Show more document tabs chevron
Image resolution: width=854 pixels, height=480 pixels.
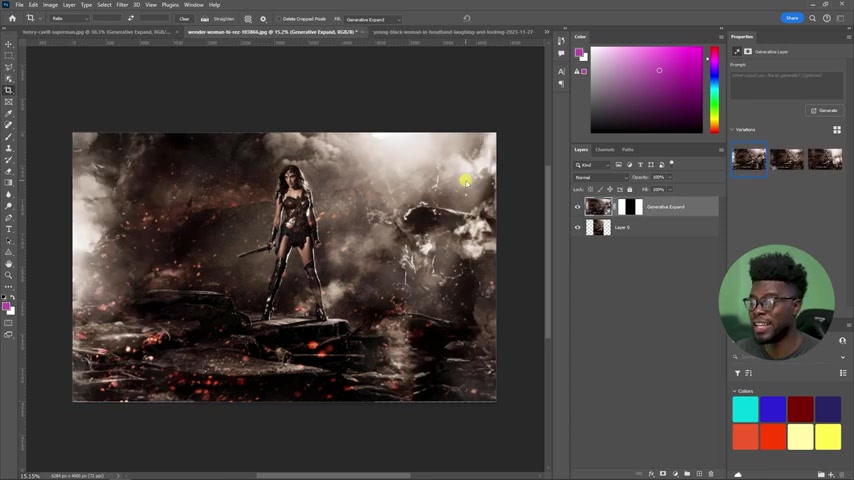547,32
